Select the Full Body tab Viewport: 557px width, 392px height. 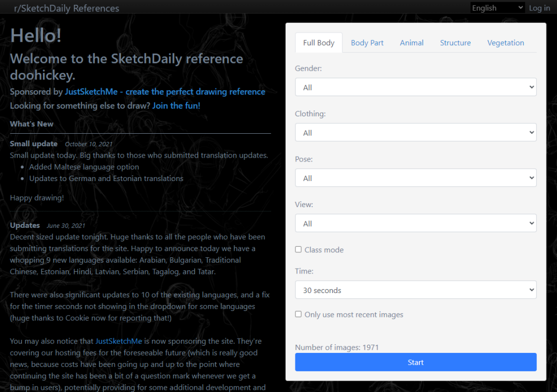click(319, 43)
